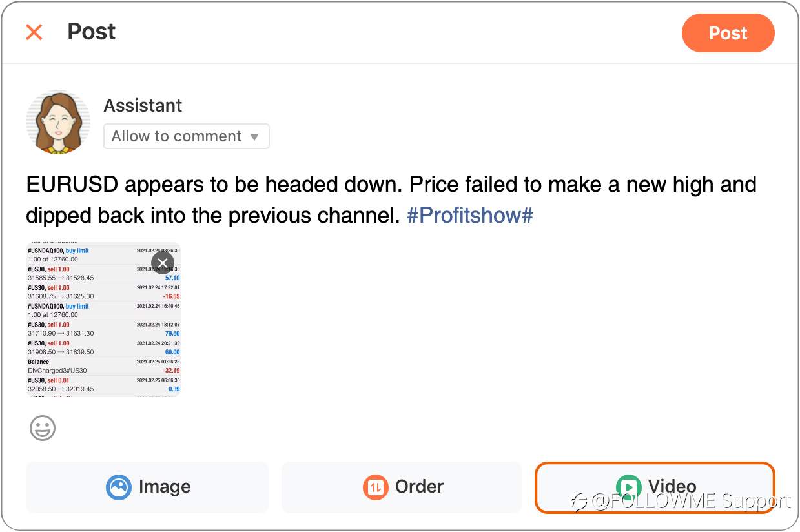Choose the Order attachment button label
Viewport: 800px width, 532px height.
pyautogui.click(x=419, y=486)
